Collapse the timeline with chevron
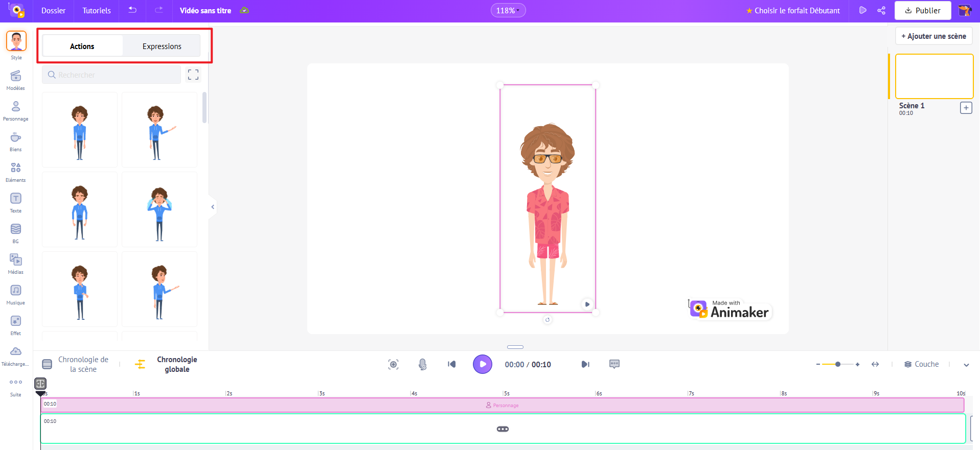This screenshot has width=980, height=450. [x=966, y=365]
